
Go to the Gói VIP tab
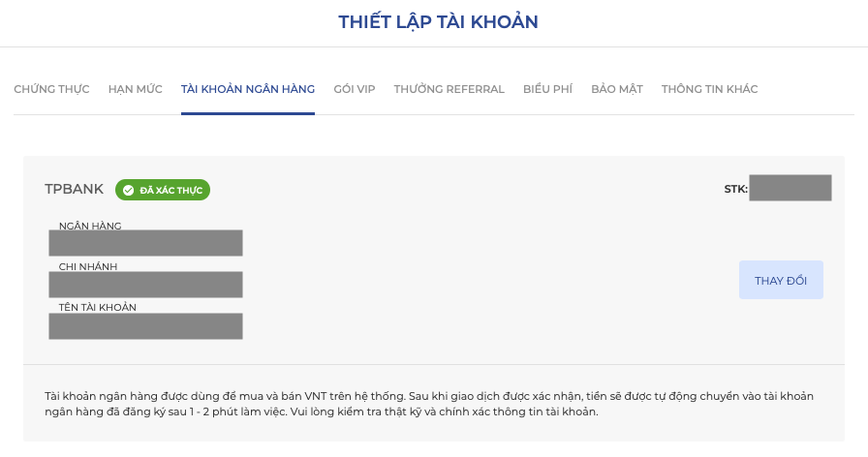(355, 89)
